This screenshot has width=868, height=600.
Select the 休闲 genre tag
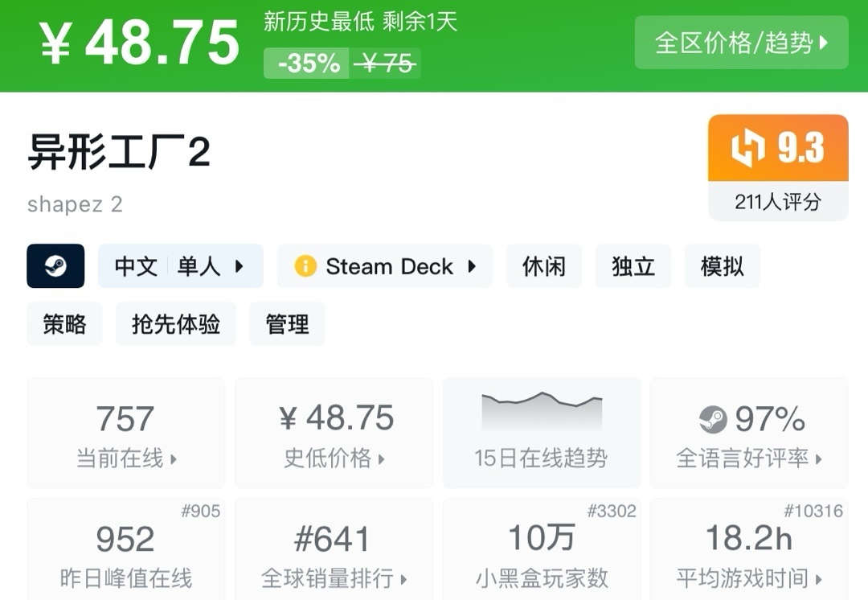click(544, 266)
